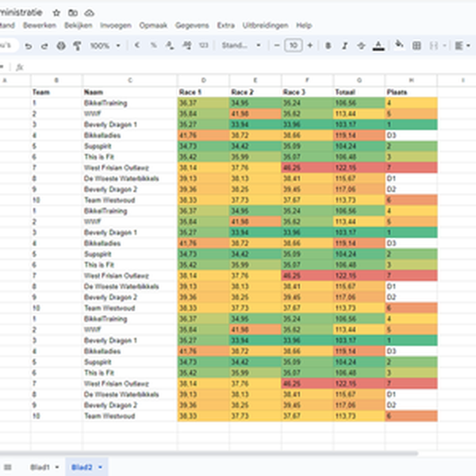Open the Gegevens menu
The height and width of the screenshot is (476, 476).
click(192, 25)
